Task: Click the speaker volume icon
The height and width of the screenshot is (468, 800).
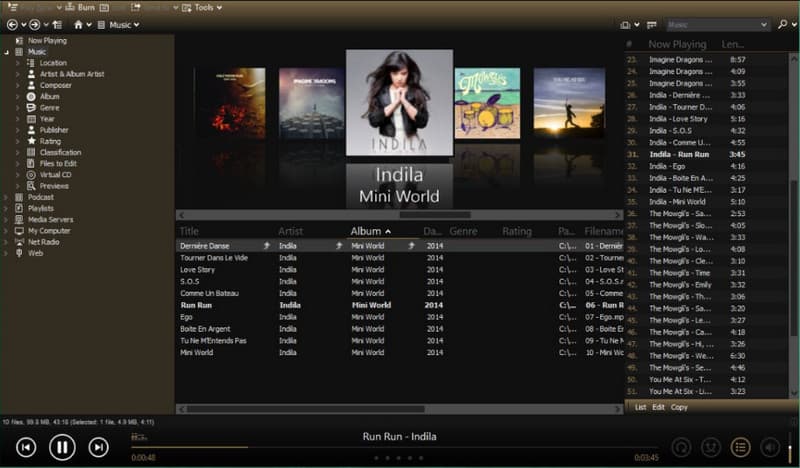Action: (770, 448)
